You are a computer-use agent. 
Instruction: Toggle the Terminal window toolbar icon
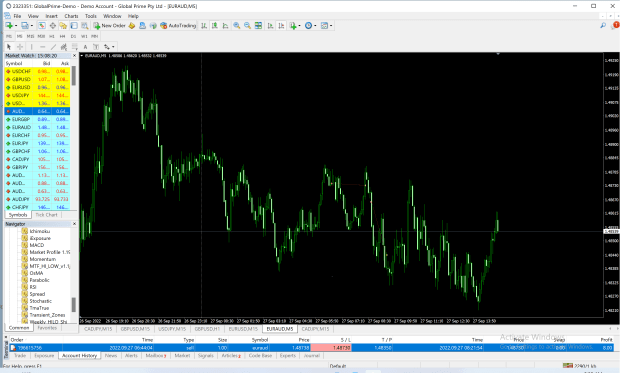[x=74, y=26]
